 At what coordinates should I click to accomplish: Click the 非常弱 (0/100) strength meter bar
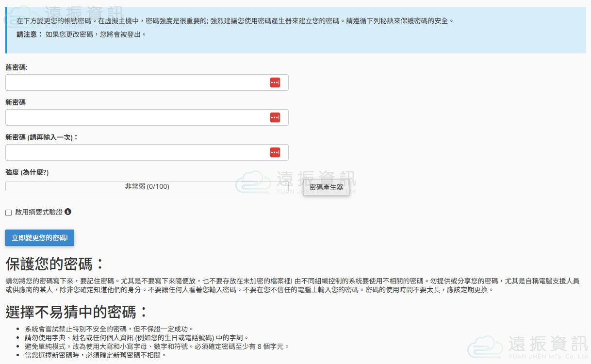[x=147, y=186]
